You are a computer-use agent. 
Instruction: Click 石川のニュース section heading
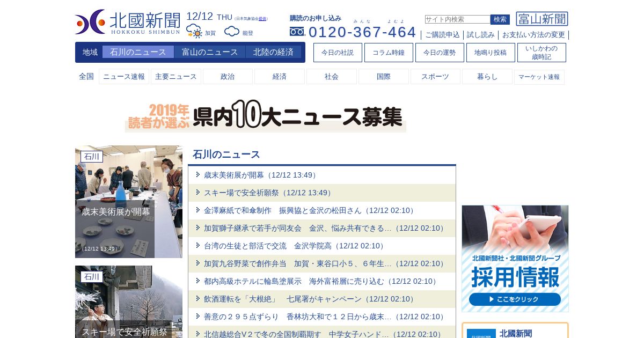pyautogui.click(x=226, y=155)
